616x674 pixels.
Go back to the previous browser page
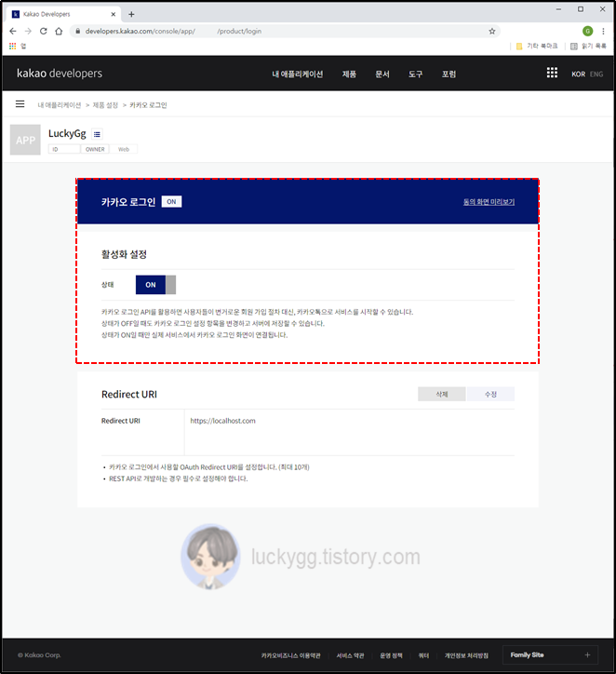click(13, 31)
